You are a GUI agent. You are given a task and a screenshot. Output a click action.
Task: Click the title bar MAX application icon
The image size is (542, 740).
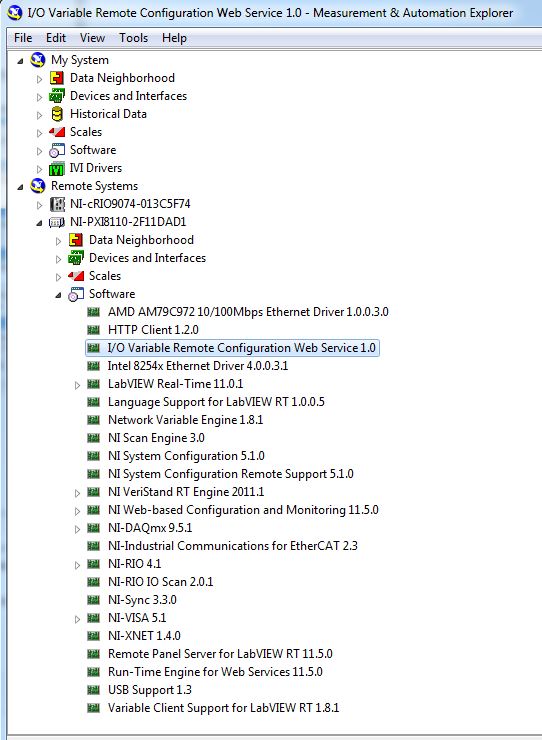tap(14, 12)
